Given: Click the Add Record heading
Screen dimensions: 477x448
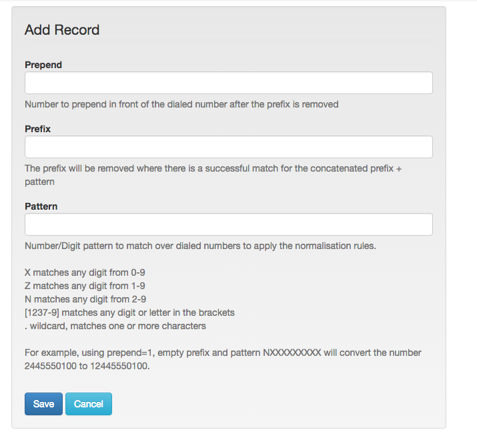Looking at the screenshot, I should (62, 30).
